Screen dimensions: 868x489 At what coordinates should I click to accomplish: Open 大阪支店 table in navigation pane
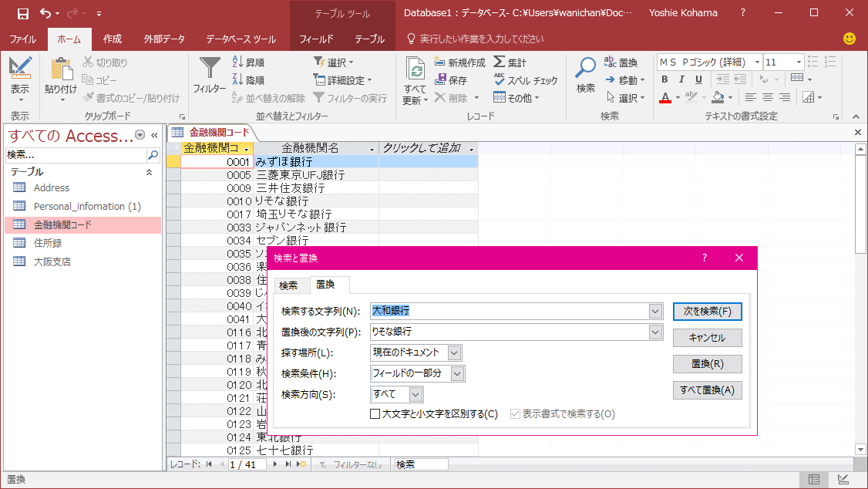click(52, 261)
